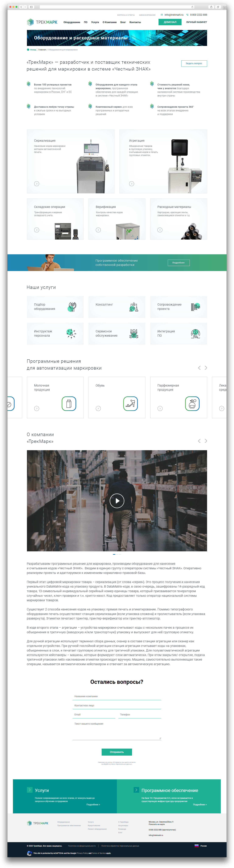Click the ДЕМОЗАЛ button
The height and width of the screenshot is (868, 234).
(x=170, y=22)
